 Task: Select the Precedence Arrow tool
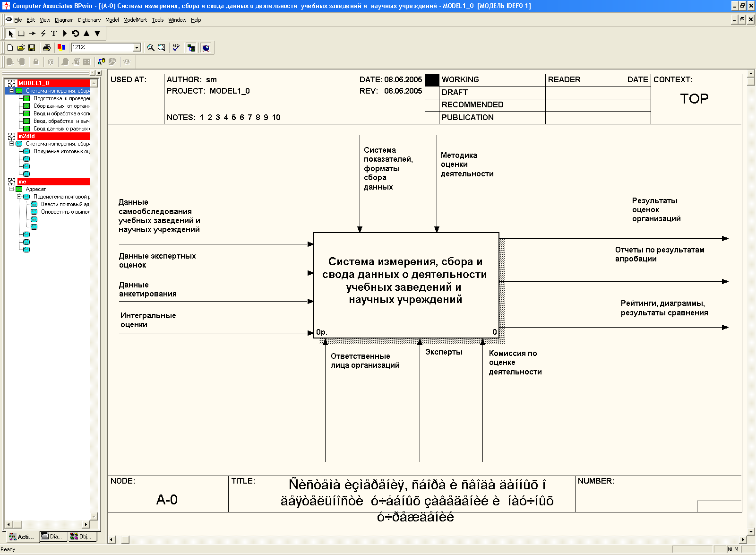32,34
